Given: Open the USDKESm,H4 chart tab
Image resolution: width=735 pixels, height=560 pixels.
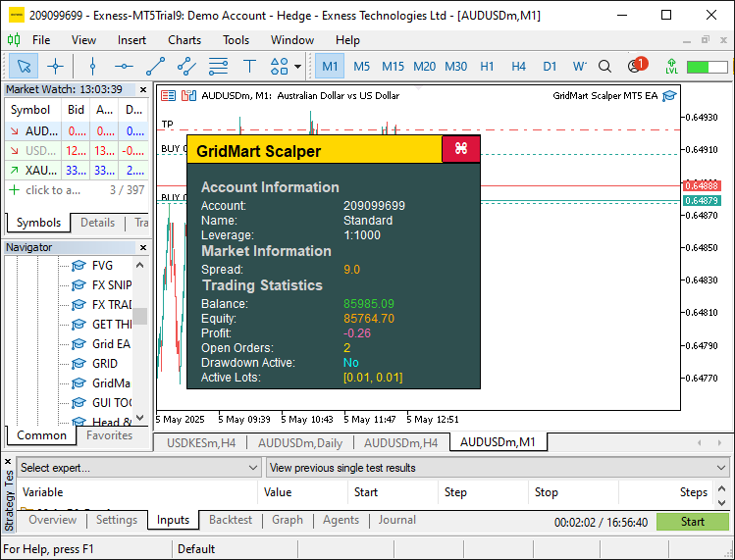Looking at the screenshot, I should point(201,443).
